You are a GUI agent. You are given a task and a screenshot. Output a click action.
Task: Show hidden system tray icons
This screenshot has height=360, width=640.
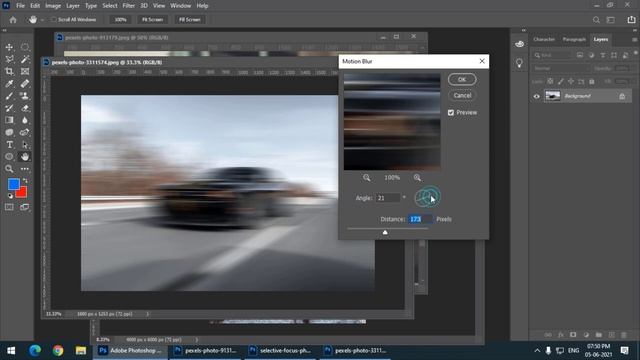(x=537, y=351)
